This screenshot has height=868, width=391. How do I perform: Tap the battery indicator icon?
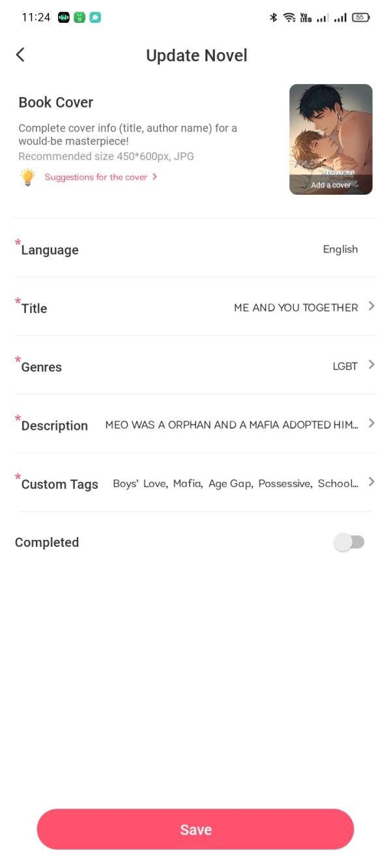coord(360,18)
